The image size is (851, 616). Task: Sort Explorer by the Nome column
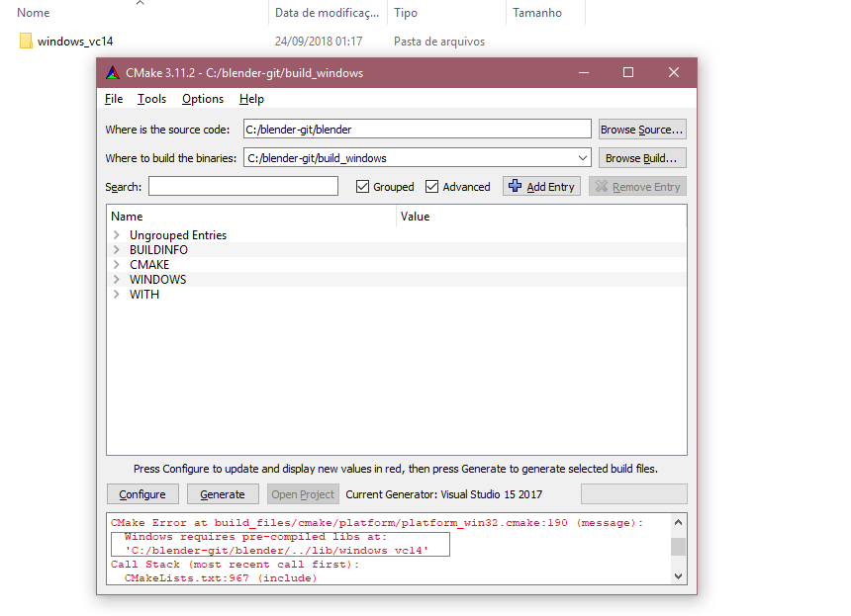tap(34, 13)
